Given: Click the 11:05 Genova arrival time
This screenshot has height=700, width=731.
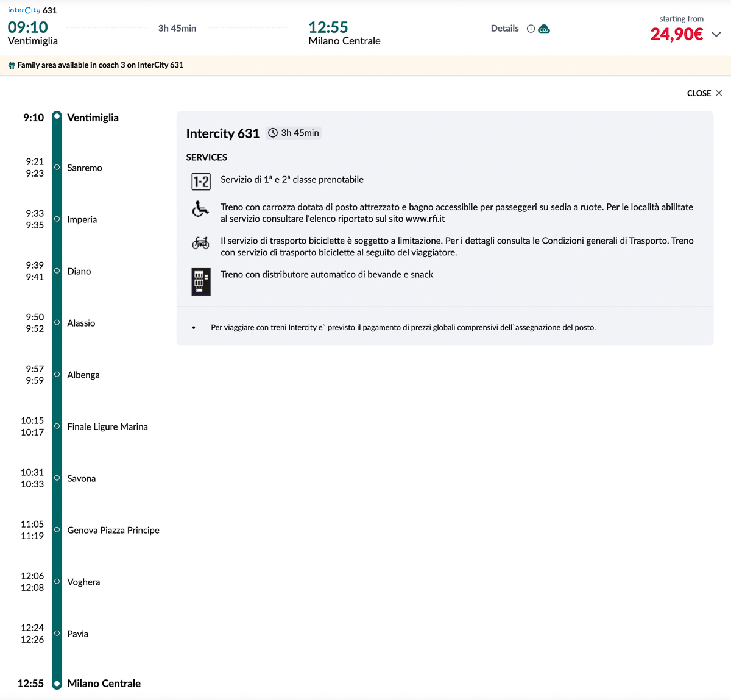Looking at the screenshot, I should pyautogui.click(x=32, y=525).
